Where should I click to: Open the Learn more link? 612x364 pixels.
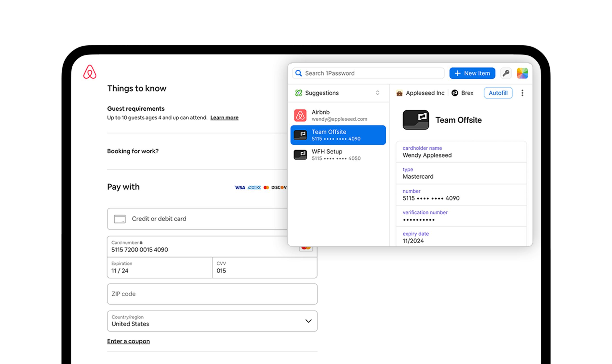(224, 118)
